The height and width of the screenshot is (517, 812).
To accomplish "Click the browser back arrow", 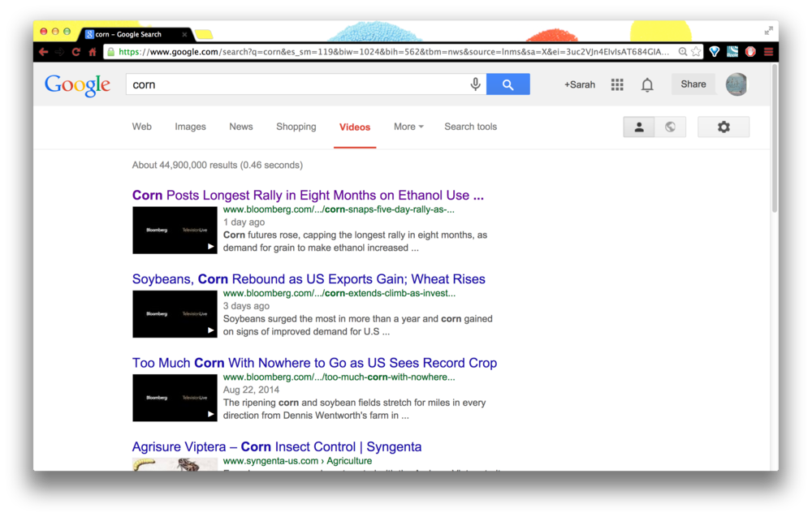I will point(44,52).
